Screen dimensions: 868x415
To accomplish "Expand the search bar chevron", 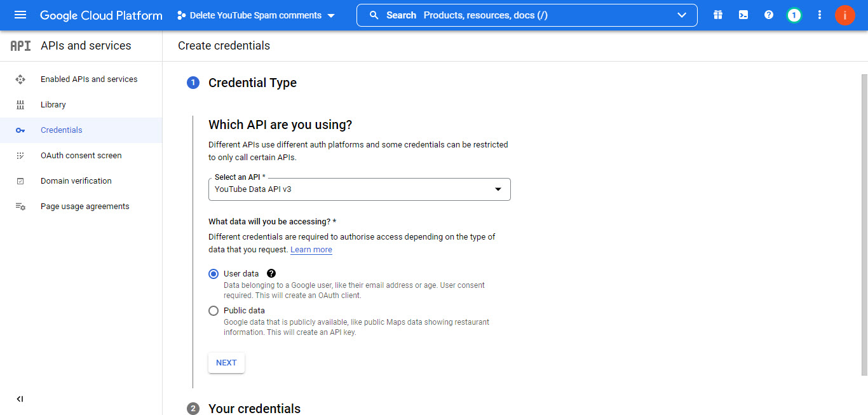I will pyautogui.click(x=682, y=15).
